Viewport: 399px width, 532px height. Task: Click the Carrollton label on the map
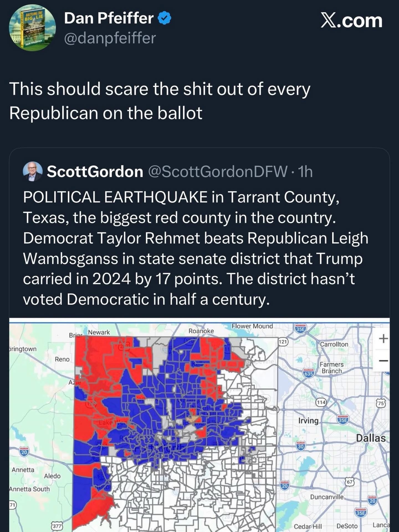pos(334,344)
